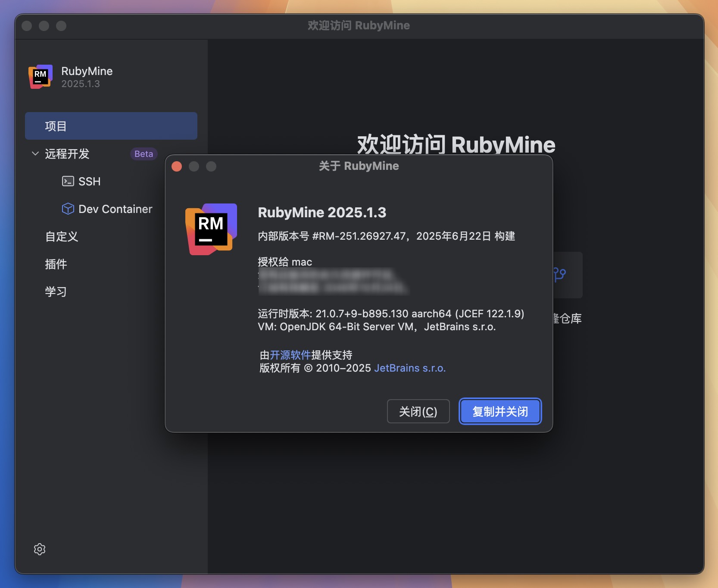The image size is (718, 588).
Task: Close the About dialog with red button
Action: [177, 166]
